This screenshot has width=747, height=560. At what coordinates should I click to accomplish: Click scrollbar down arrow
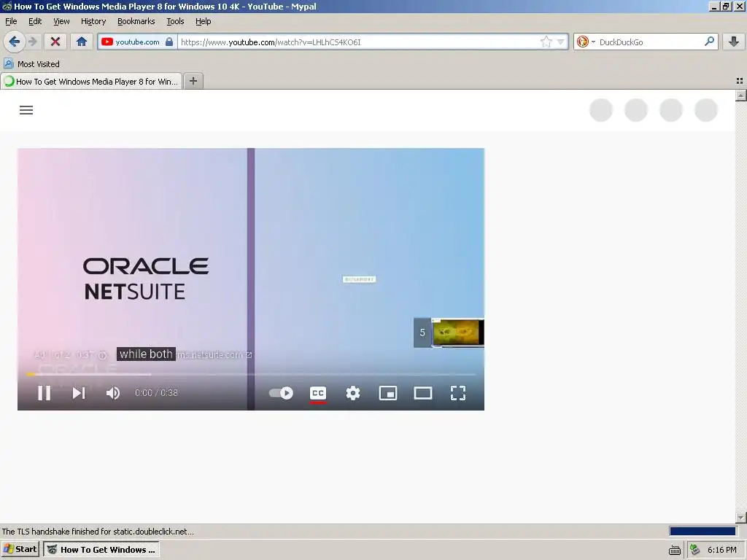click(x=740, y=517)
